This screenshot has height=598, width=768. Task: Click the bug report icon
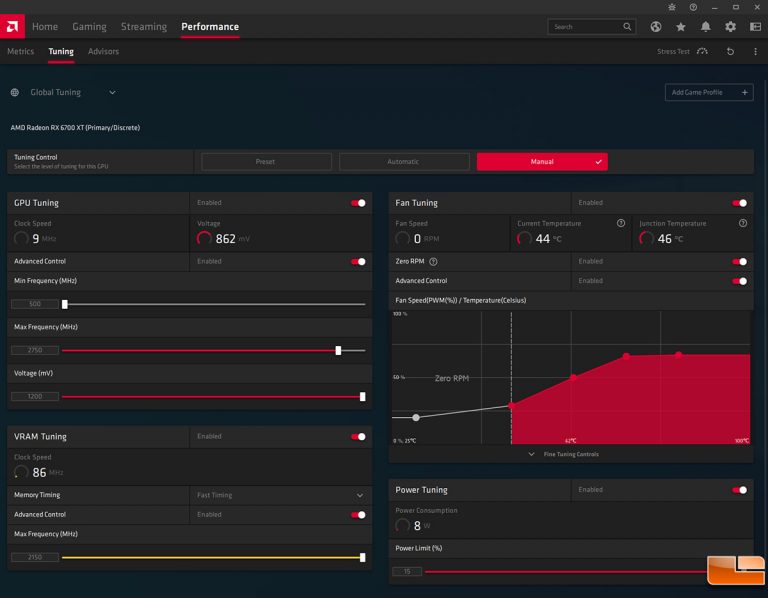click(x=670, y=7)
